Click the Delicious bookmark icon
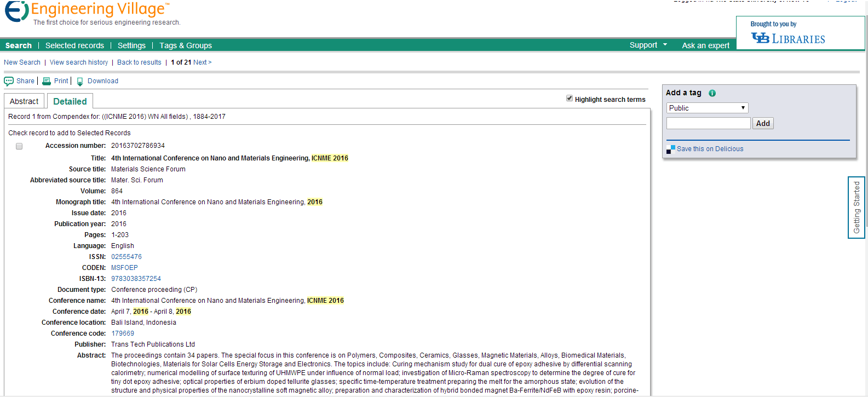This screenshot has width=868, height=397. click(671, 149)
